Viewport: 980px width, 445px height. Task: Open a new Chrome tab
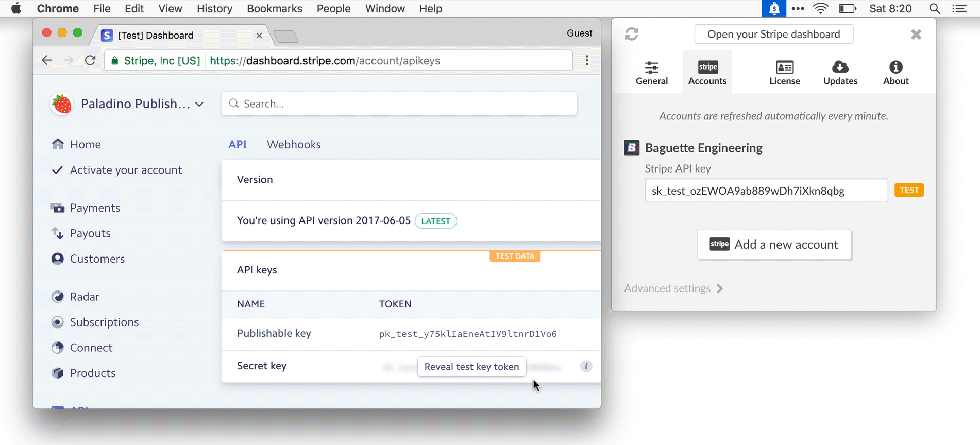tap(285, 36)
